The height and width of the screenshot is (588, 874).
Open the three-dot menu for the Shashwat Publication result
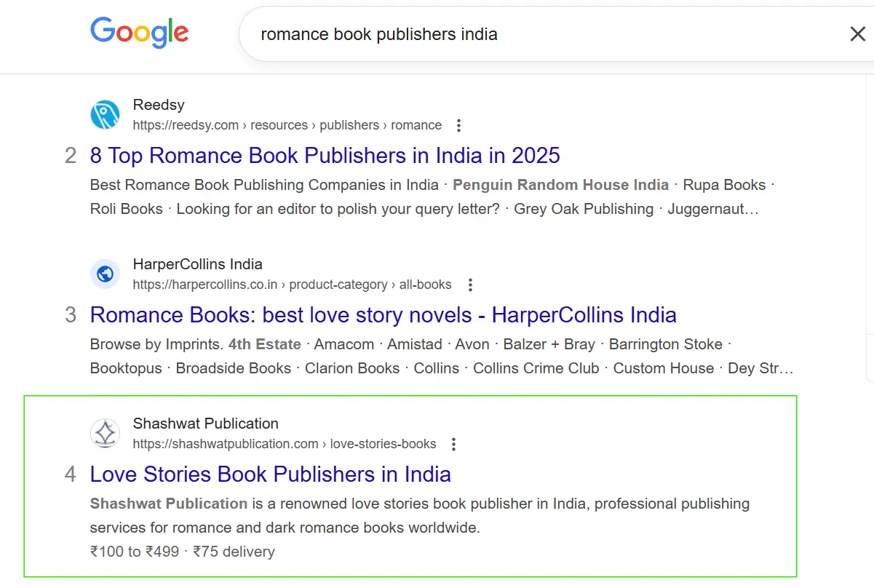coord(454,445)
